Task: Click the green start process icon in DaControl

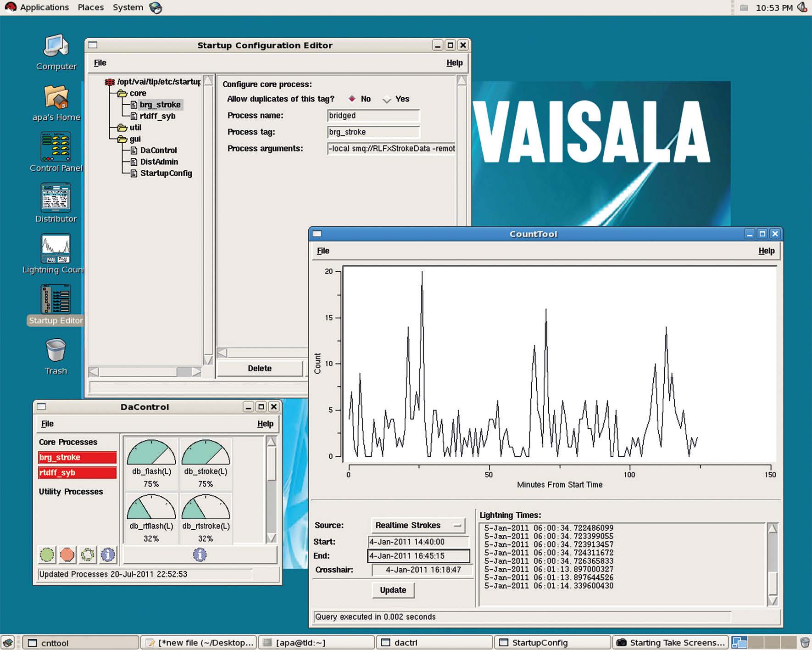Action: [x=47, y=555]
